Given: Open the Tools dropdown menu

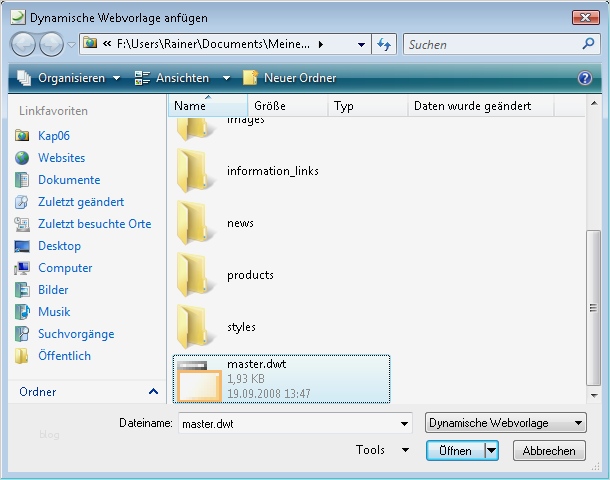Looking at the screenshot, I should coord(382,450).
